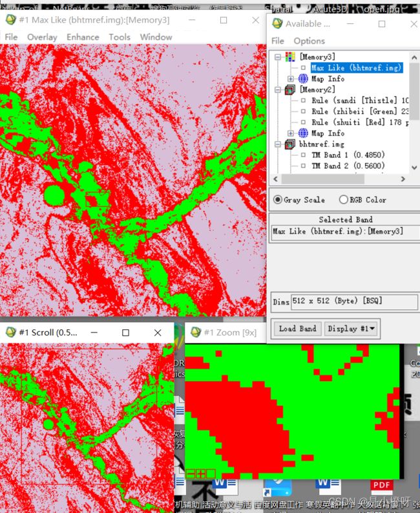420x513 pixels.
Task: Click ENVI icon in Available Bands title bar
Action: [277, 23]
